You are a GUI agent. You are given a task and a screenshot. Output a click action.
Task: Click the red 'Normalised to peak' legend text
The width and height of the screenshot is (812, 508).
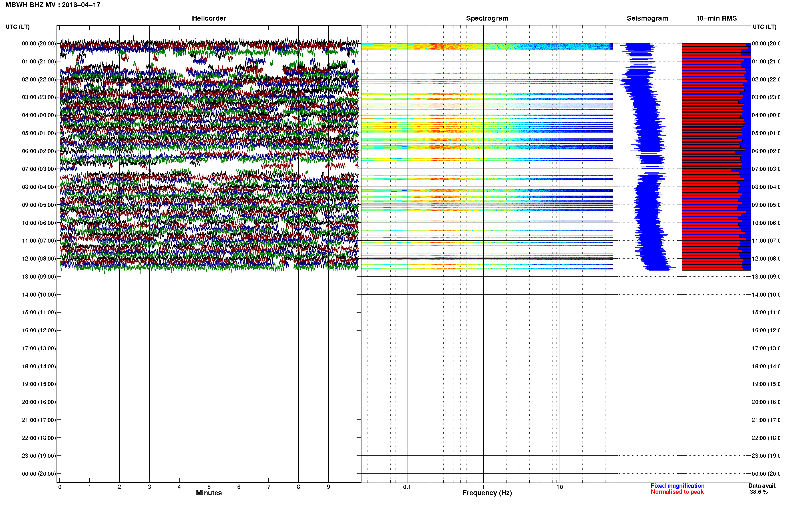[x=677, y=492]
